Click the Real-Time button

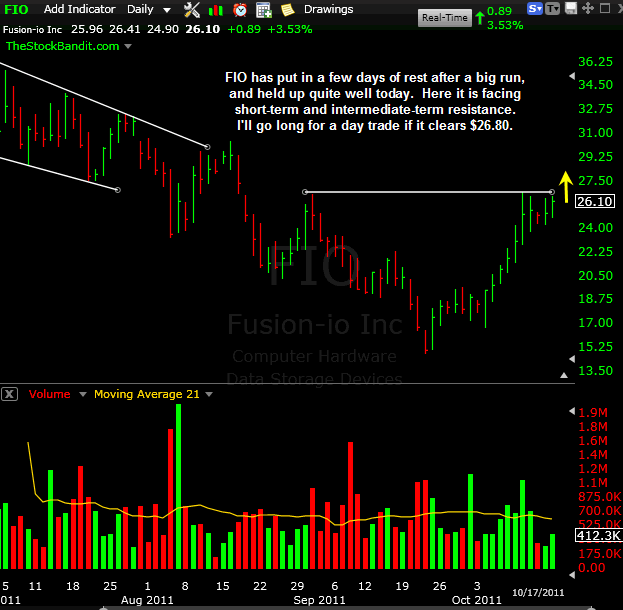[x=445, y=18]
